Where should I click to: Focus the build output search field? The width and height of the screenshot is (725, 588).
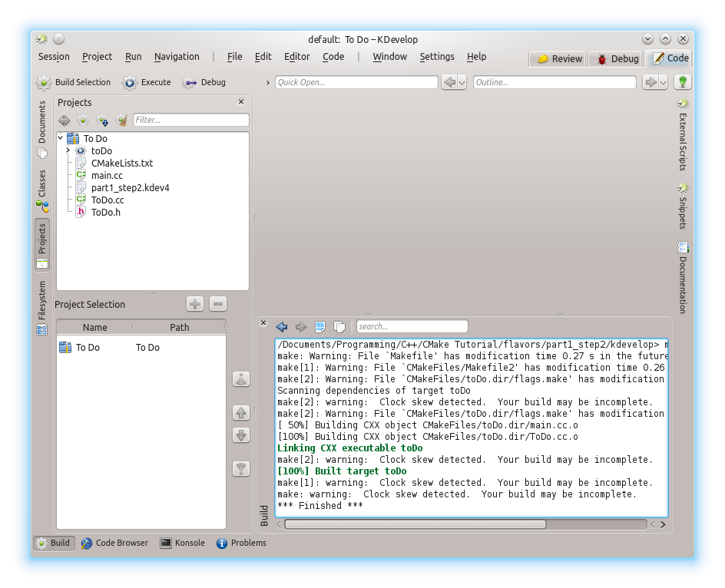pos(412,326)
